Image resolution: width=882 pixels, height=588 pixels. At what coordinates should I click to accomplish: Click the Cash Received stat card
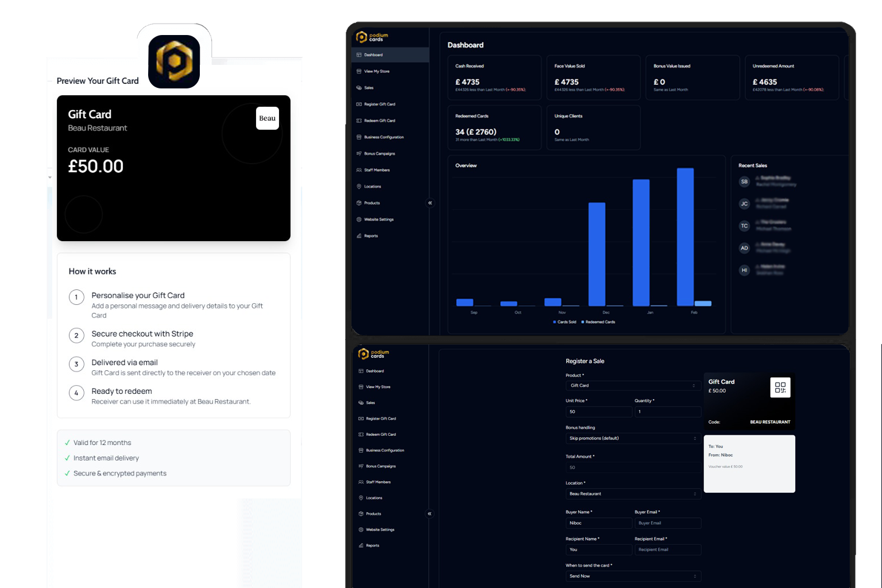(x=494, y=78)
